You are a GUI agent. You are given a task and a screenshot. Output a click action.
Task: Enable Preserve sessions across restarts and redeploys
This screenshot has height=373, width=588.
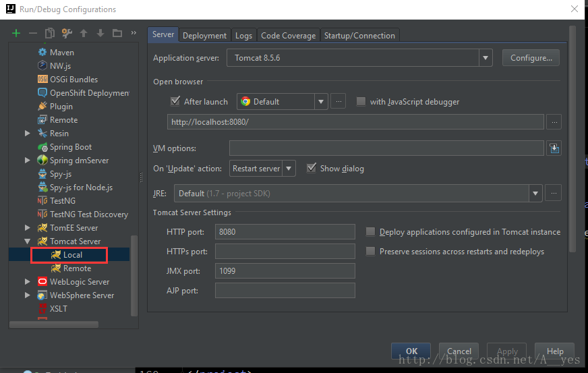tap(370, 252)
